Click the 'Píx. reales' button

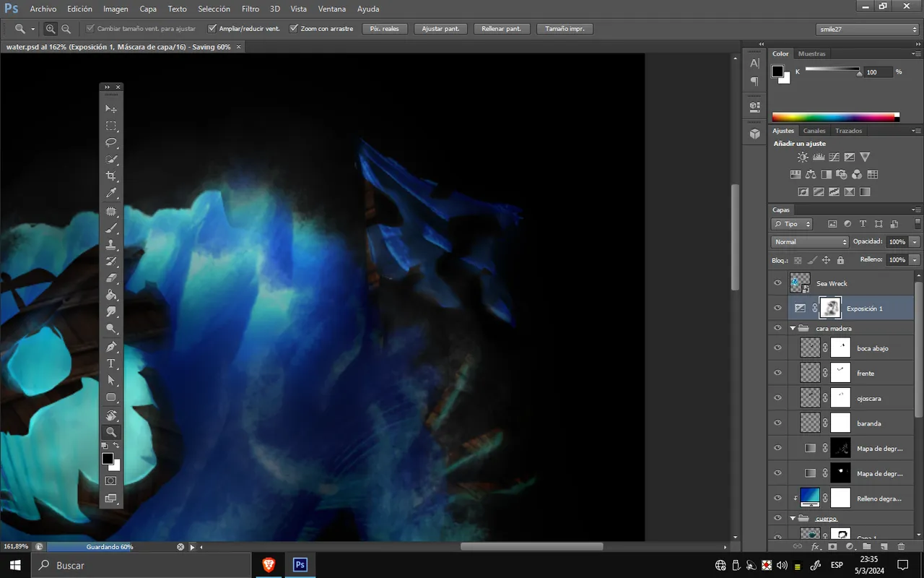point(384,29)
